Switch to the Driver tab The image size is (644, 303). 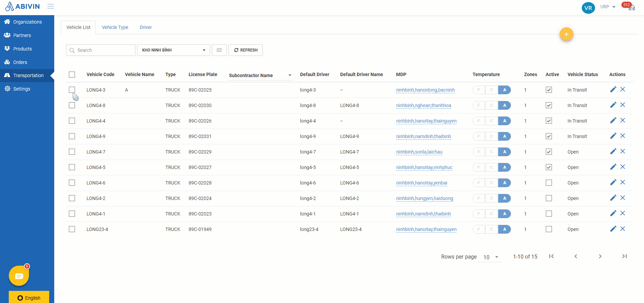146,27
